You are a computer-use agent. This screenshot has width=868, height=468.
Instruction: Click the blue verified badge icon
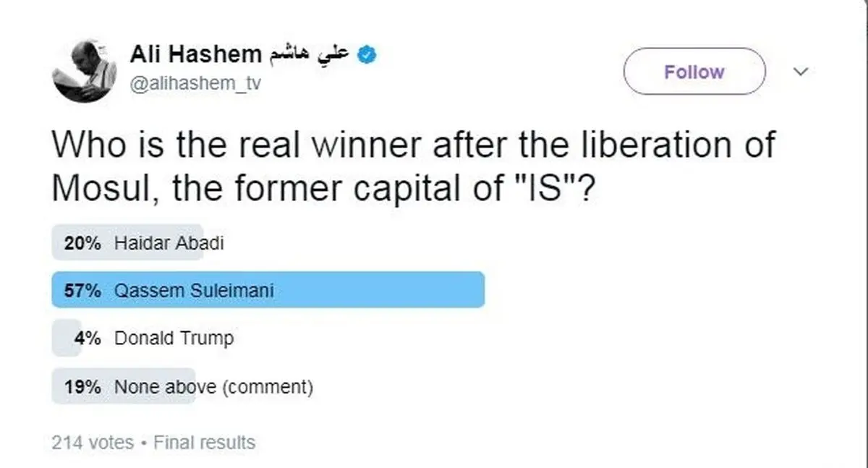click(367, 54)
